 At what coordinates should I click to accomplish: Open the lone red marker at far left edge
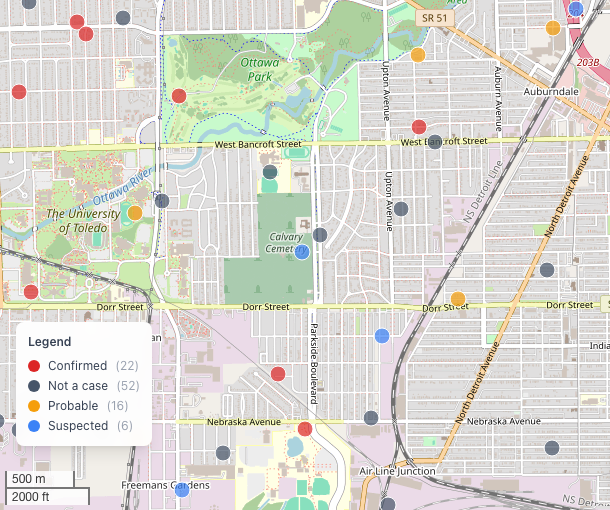tap(19, 92)
